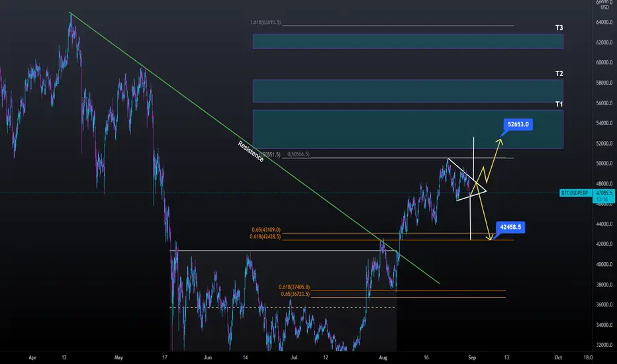This screenshot has width=617, height=364.
Task: Click the 58000.0 price axis label
Action: pos(604,83)
